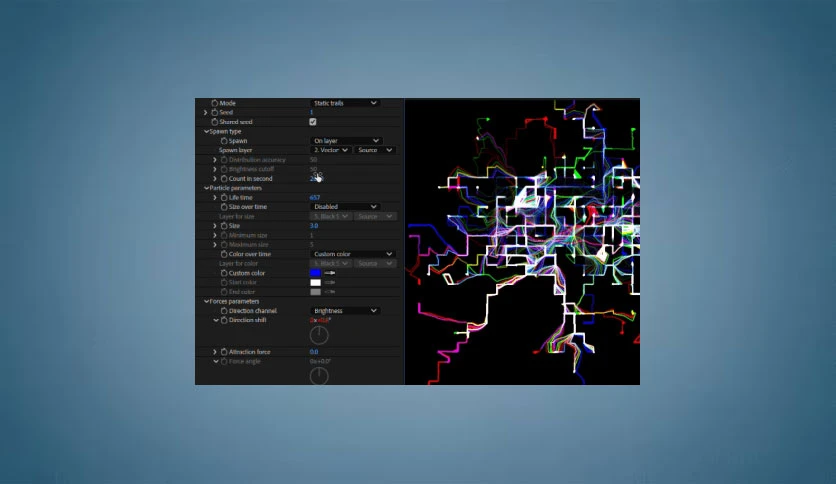Open Direction channel dropdown showing Brightness

coord(344,311)
